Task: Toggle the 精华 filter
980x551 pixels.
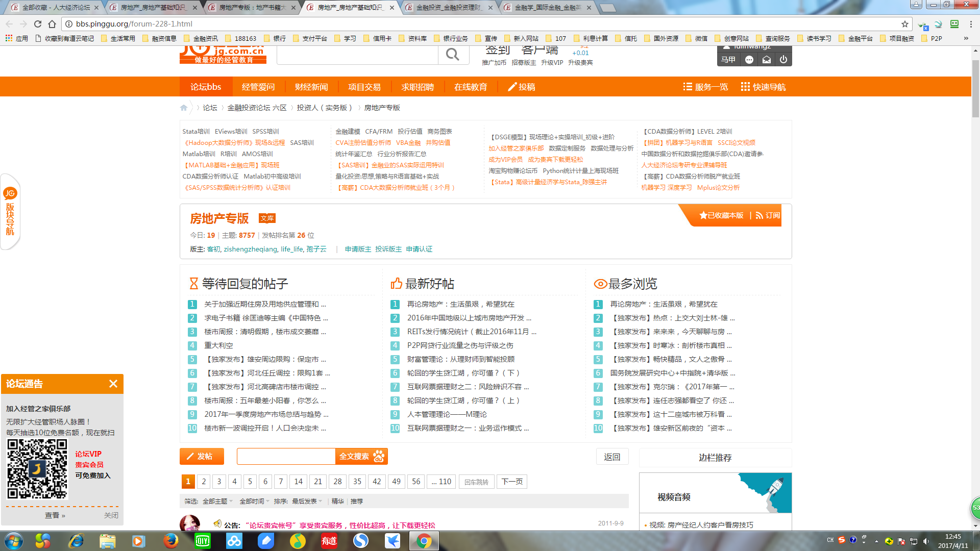Action: 337,502
